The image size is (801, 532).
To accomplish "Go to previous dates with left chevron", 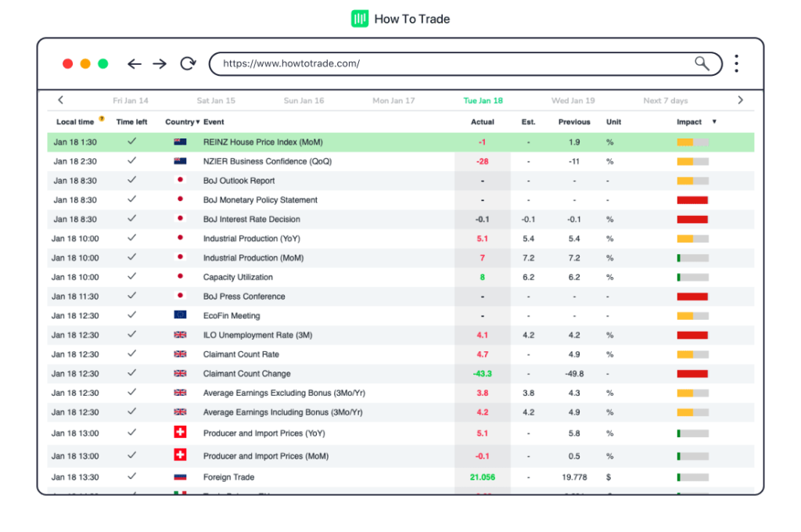I will coord(61,100).
